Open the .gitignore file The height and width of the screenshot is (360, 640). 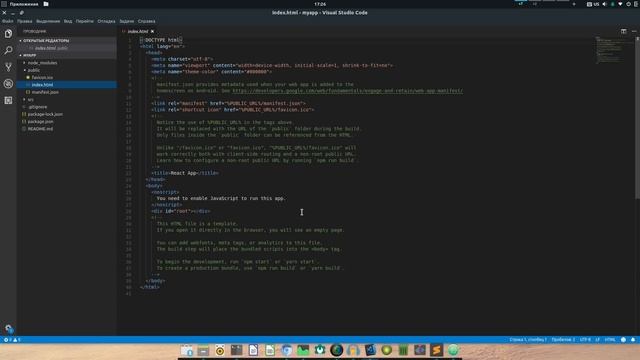67,107
